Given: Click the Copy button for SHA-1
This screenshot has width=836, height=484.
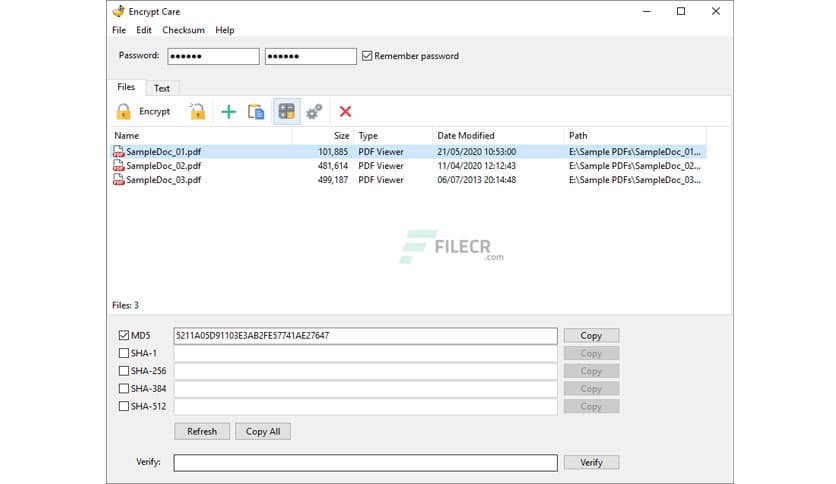Looking at the screenshot, I should tap(591, 353).
